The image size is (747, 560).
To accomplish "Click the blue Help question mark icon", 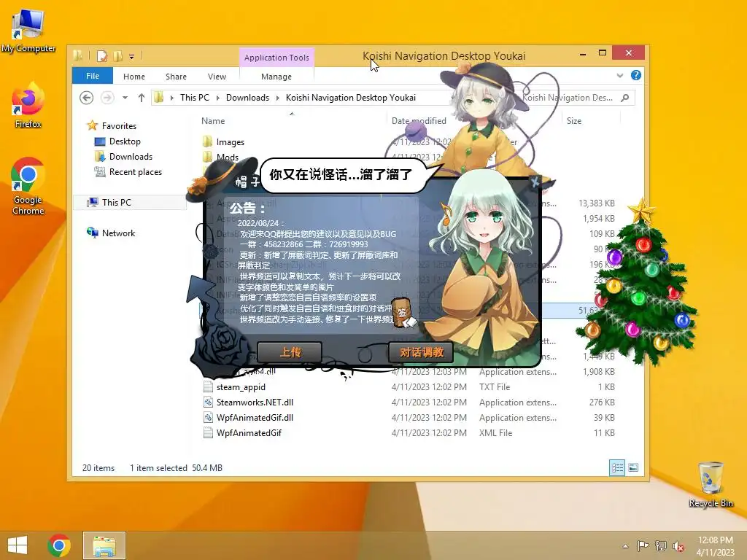I will (635, 75).
